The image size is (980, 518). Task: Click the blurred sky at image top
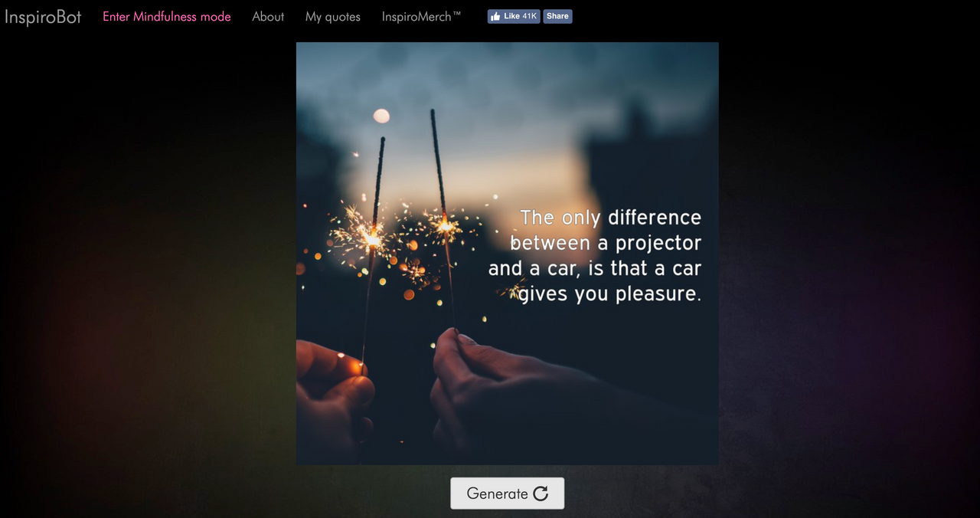pyautogui.click(x=507, y=77)
